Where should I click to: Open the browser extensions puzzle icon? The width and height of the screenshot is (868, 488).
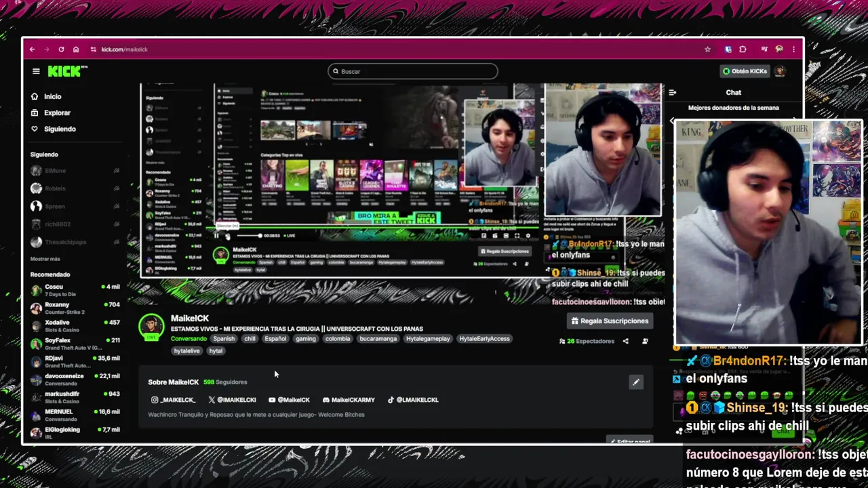click(743, 49)
